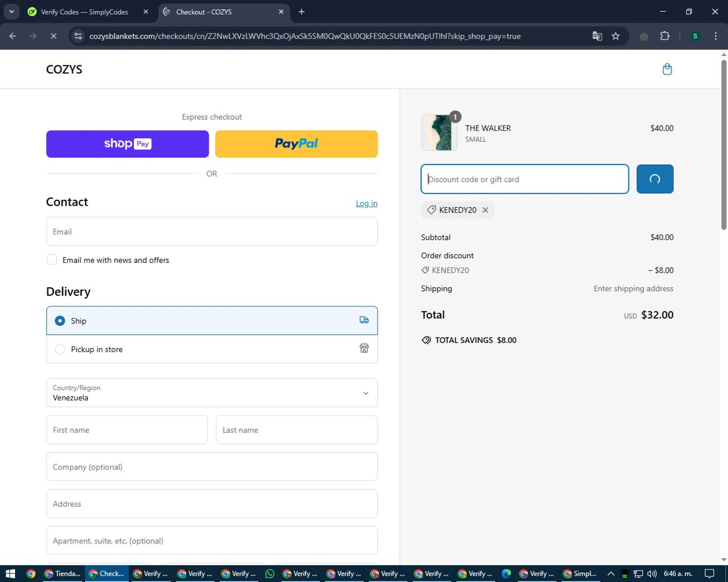The height and width of the screenshot is (582, 728).
Task: Click the TOTAL SAVINGS tag icon
Action: pyautogui.click(x=426, y=340)
